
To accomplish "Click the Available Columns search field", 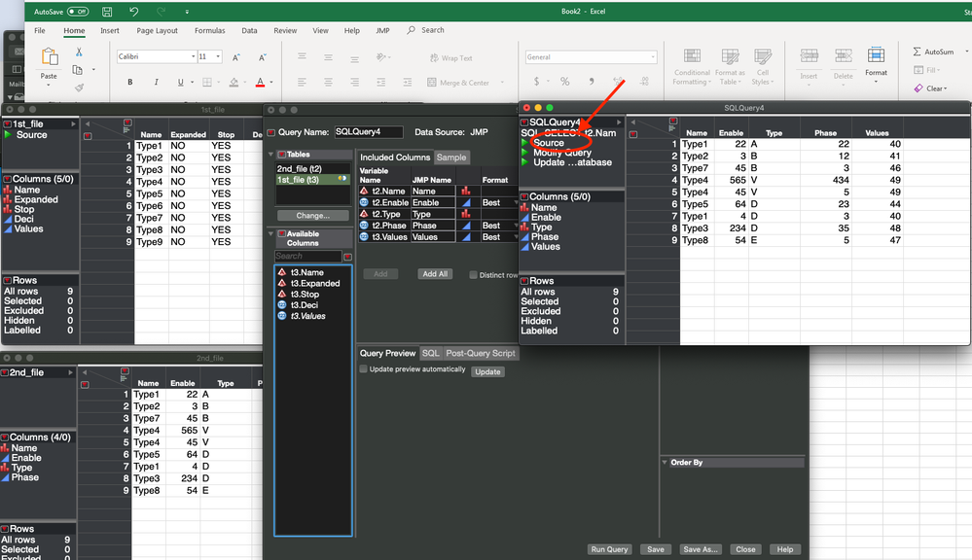I will click(308, 256).
